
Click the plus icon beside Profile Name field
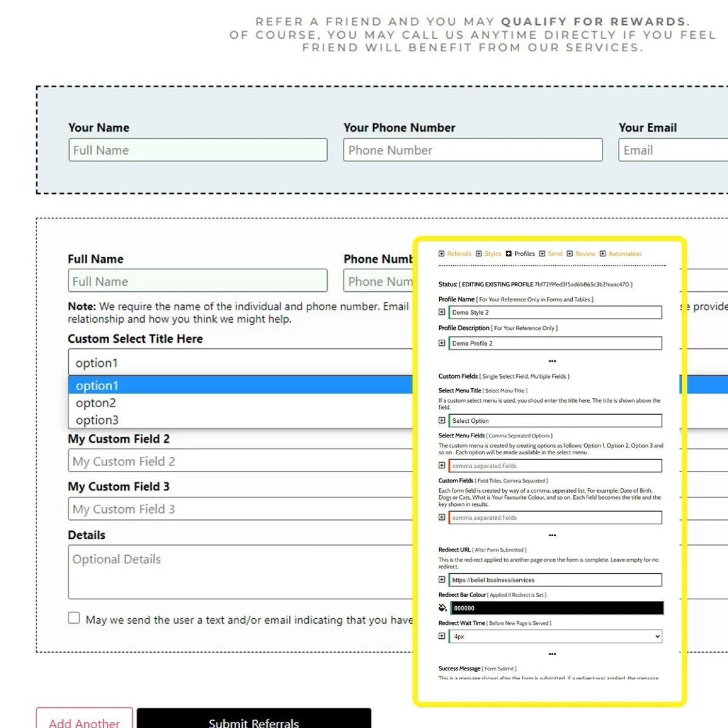click(x=442, y=312)
